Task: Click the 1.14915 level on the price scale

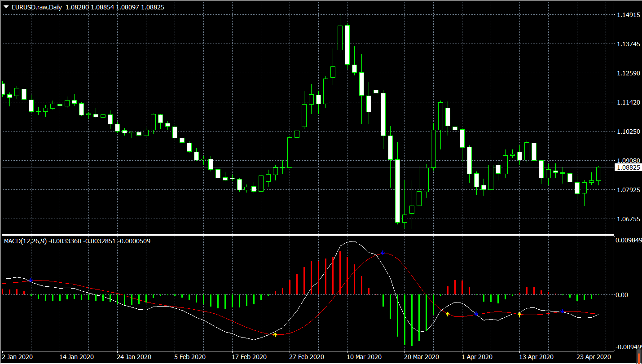Action: coord(628,15)
